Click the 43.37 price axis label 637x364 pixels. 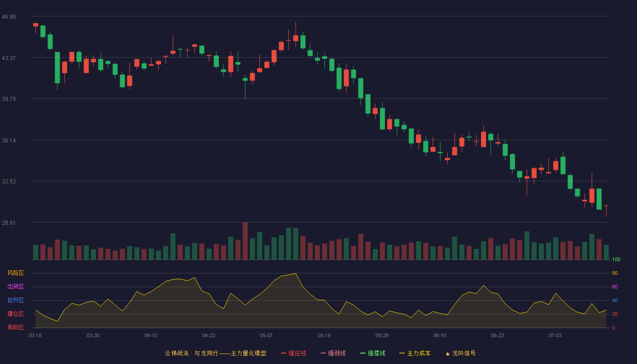click(x=9, y=58)
